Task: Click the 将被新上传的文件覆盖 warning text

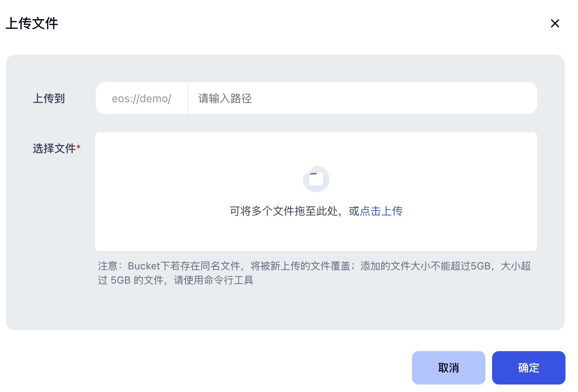Action: (300, 266)
